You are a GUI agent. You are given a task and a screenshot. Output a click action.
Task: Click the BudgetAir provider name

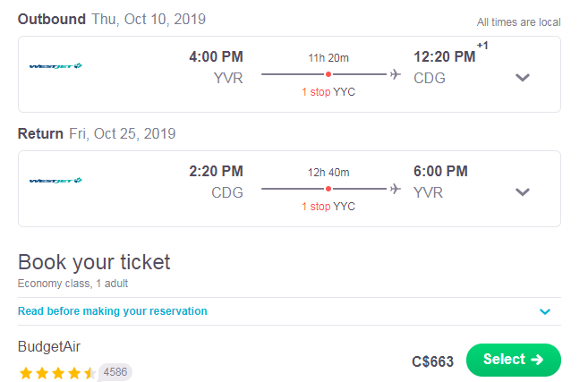49,347
